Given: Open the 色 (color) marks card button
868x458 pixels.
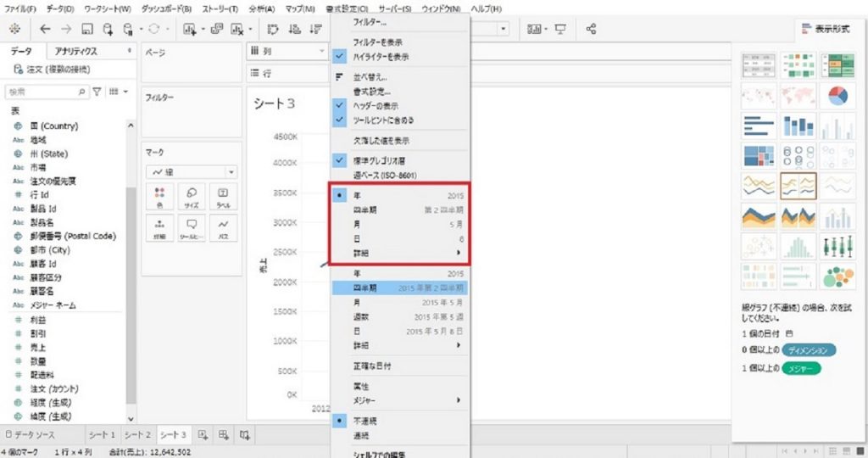Looking at the screenshot, I should (159, 197).
